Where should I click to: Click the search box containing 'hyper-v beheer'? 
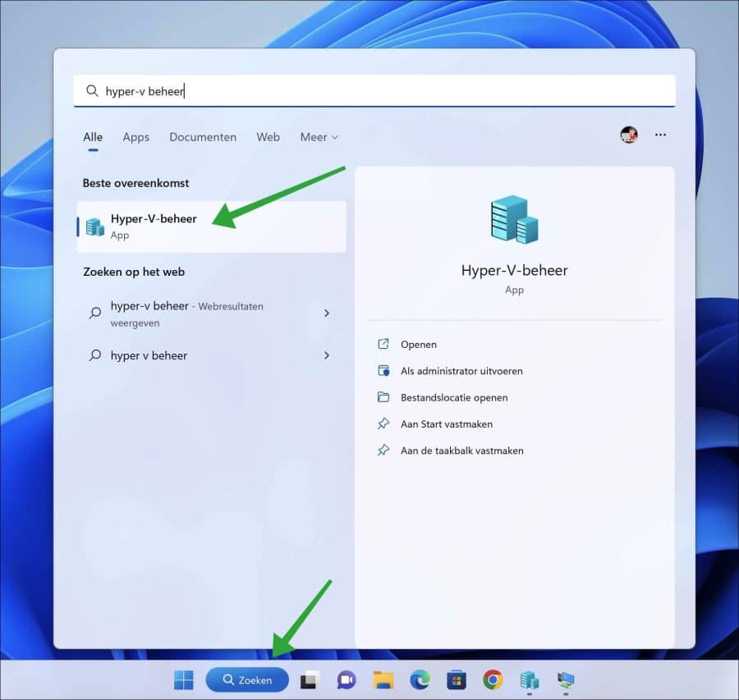pyautogui.click(x=374, y=91)
